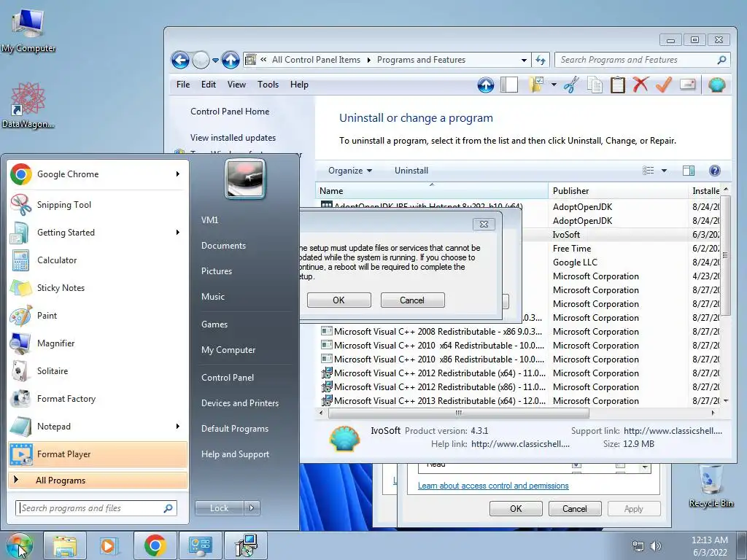Open Sticky Notes in Start menu

coord(98,287)
